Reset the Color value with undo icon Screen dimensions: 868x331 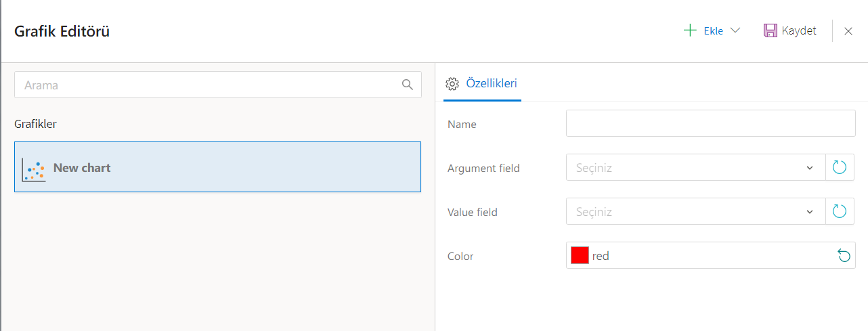(844, 255)
